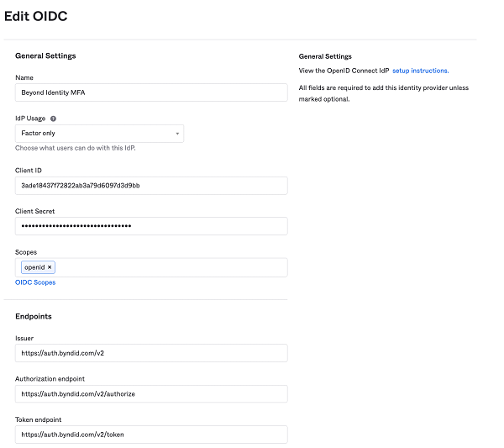This screenshot has width=504, height=448.
Task: Click the Name input field
Action: [151, 92]
